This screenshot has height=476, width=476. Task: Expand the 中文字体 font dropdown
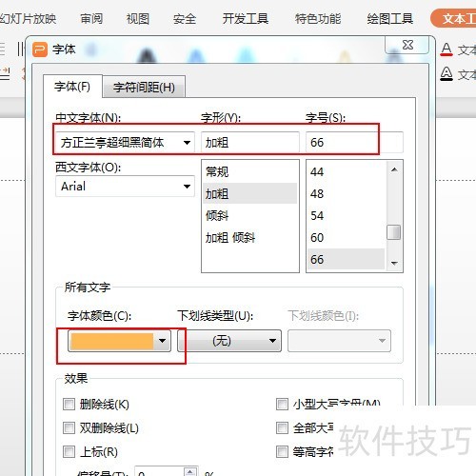pos(187,143)
